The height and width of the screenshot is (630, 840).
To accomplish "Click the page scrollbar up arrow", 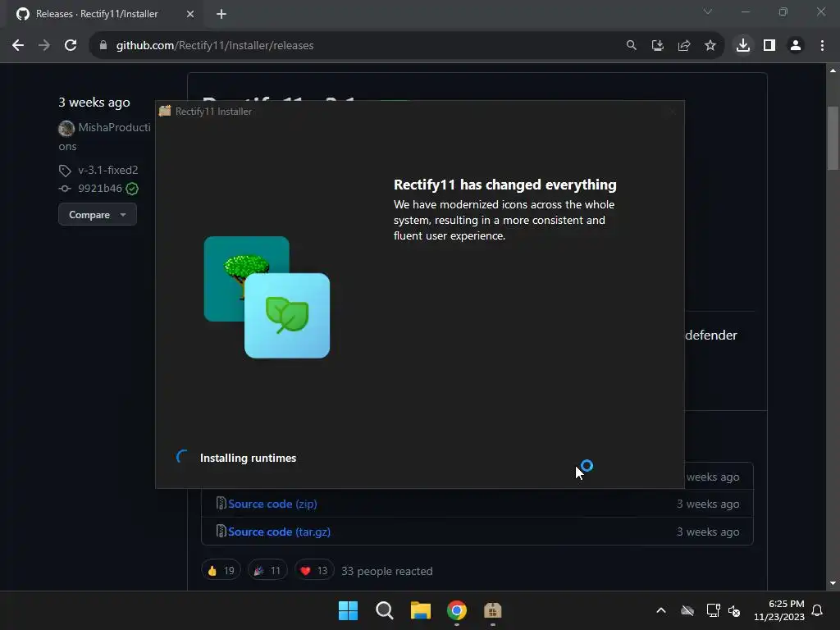I will click(833, 71).
